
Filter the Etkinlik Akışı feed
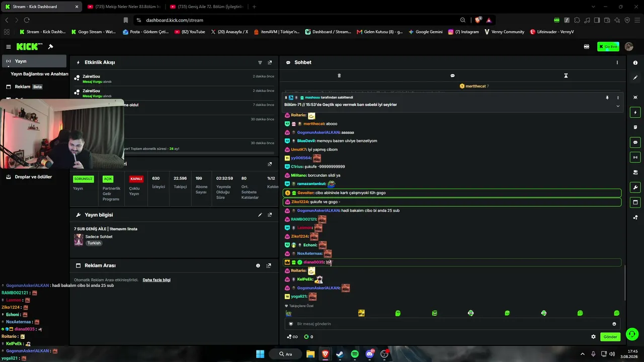pos(260,62)
